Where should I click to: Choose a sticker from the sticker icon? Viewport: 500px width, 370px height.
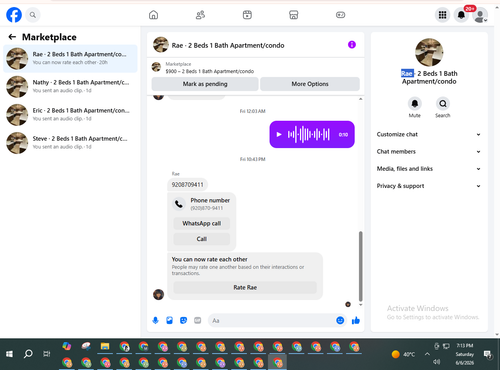[183, 321]
